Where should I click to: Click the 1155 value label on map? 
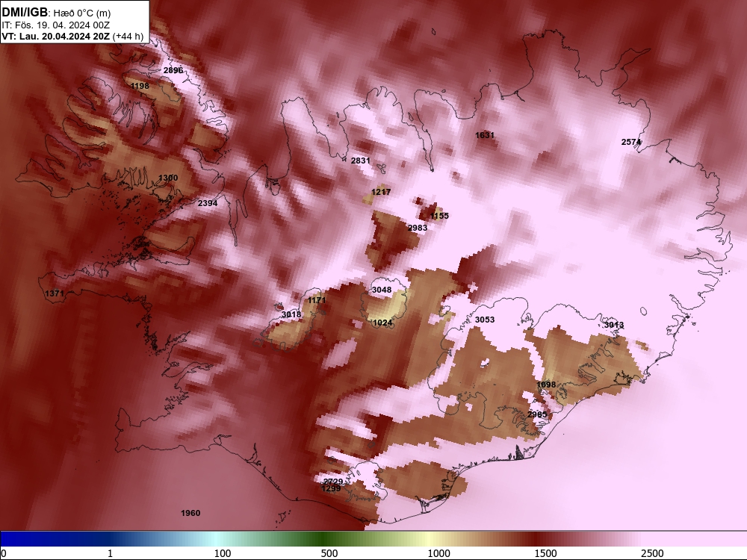tap(439, 216)
